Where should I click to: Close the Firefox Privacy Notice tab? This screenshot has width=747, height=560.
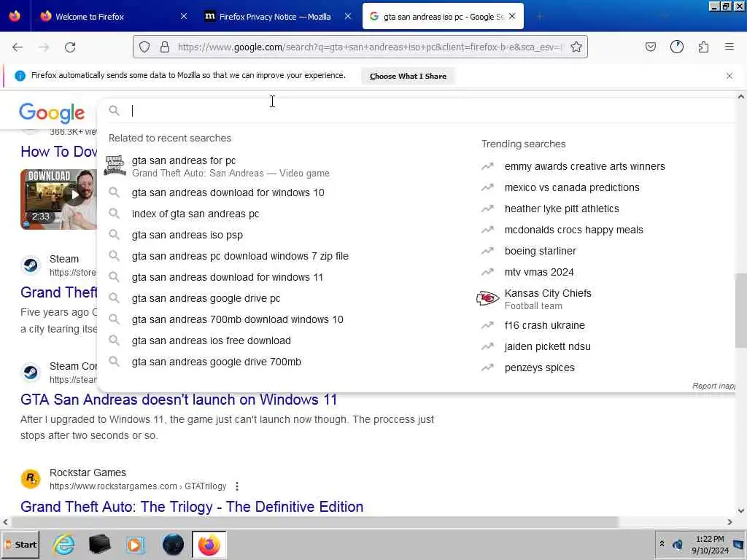(348, 16)
